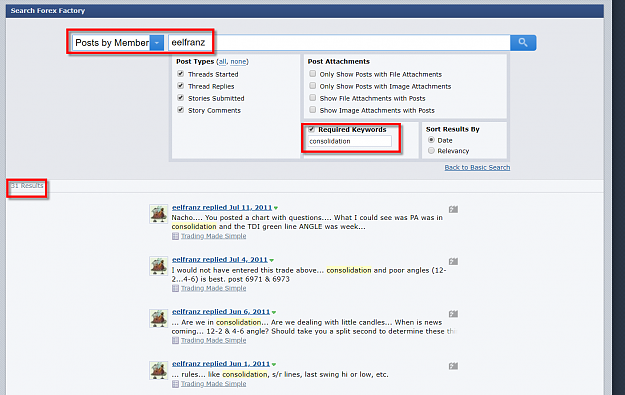Go Back to Basic Search
Image resolution: width=625 pixels, height=395 pixels.
(x=477, y=167)
